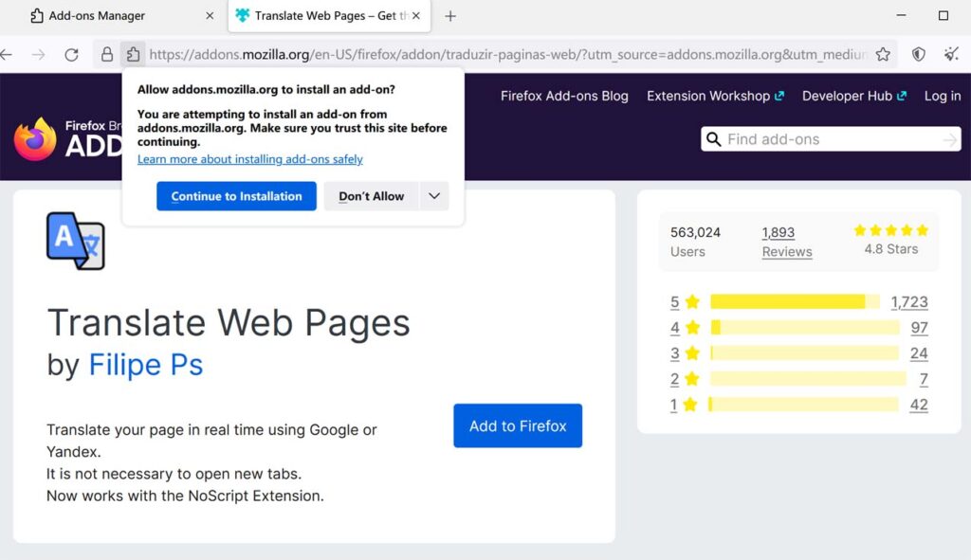Click the 3 star rating label
The height and width of the screenshot is (560, 971).
(685, 353)
